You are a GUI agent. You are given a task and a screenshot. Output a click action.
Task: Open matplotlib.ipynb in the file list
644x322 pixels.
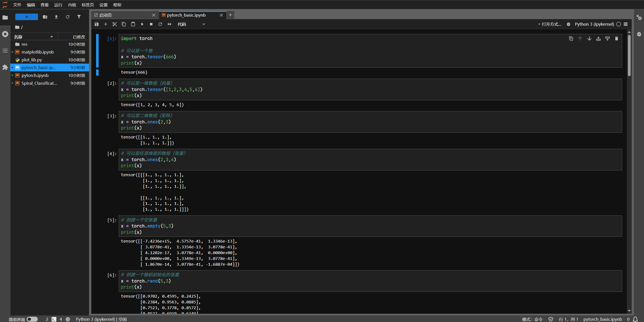pyautogui.click(x=37, y=52)
